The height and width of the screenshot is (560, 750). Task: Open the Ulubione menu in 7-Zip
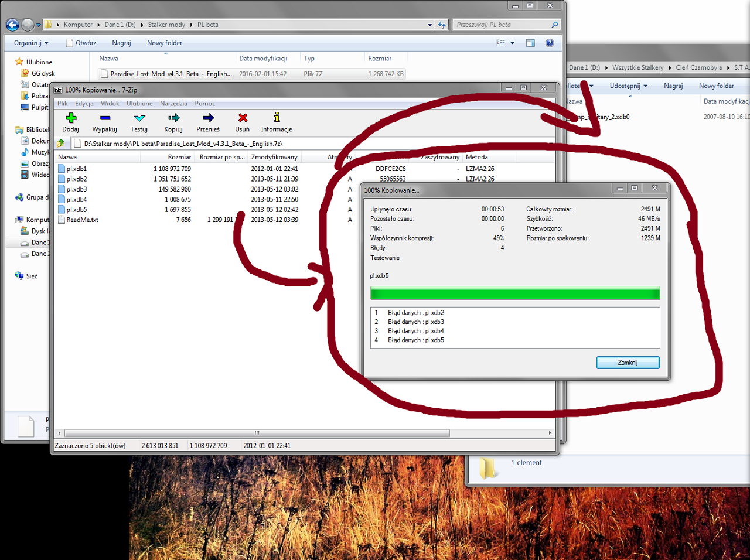(x=139, y=104)
